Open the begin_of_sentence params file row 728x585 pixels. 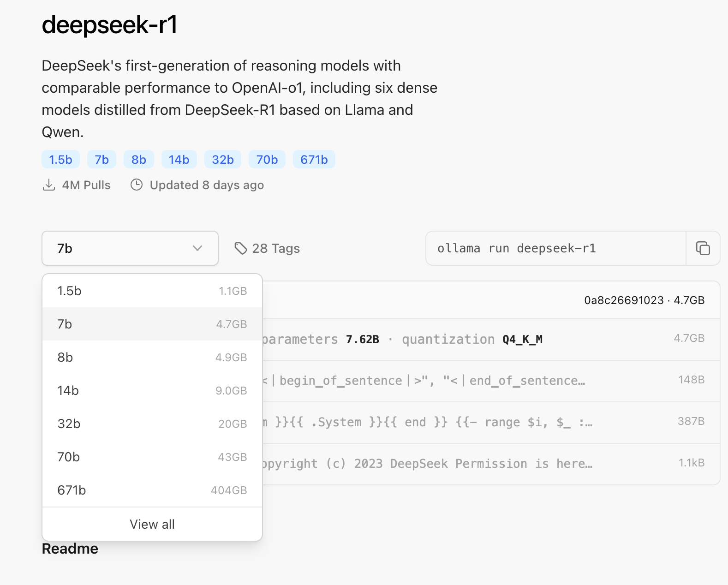click(491, 381)
